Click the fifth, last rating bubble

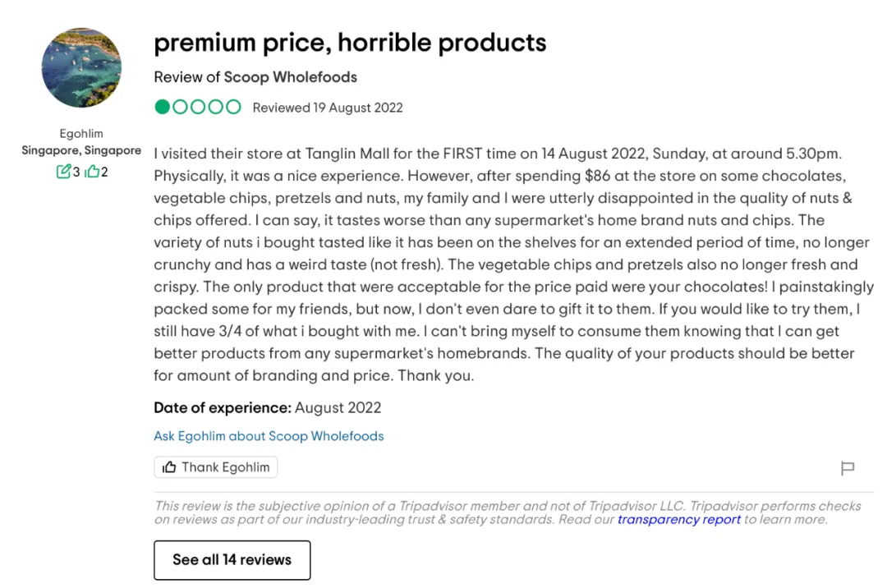[x=233, y=107]
